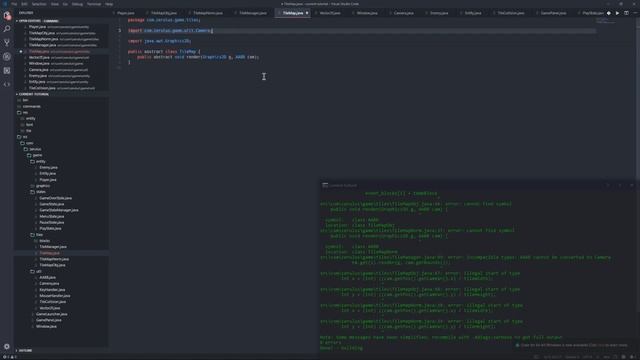640x360 pixels.
Task: Switch to the Camera.java editor tab
Action: tap(403, 13)
